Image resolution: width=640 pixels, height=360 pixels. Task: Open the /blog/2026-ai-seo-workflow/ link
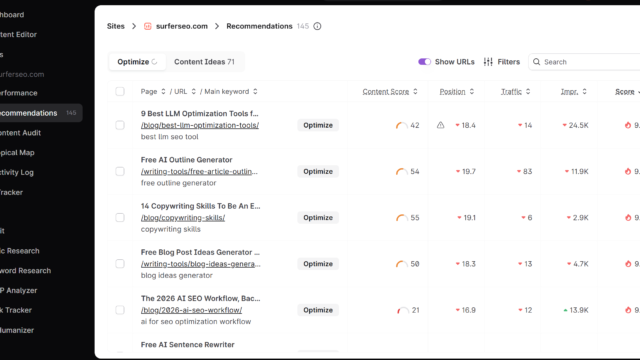(x=191, y=310)
